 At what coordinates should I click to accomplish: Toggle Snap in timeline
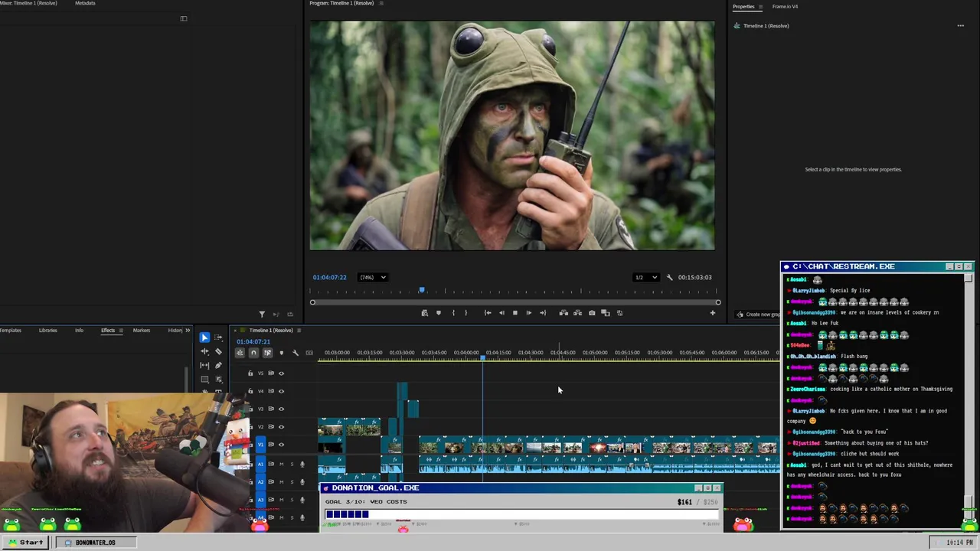tap(253, 353)
